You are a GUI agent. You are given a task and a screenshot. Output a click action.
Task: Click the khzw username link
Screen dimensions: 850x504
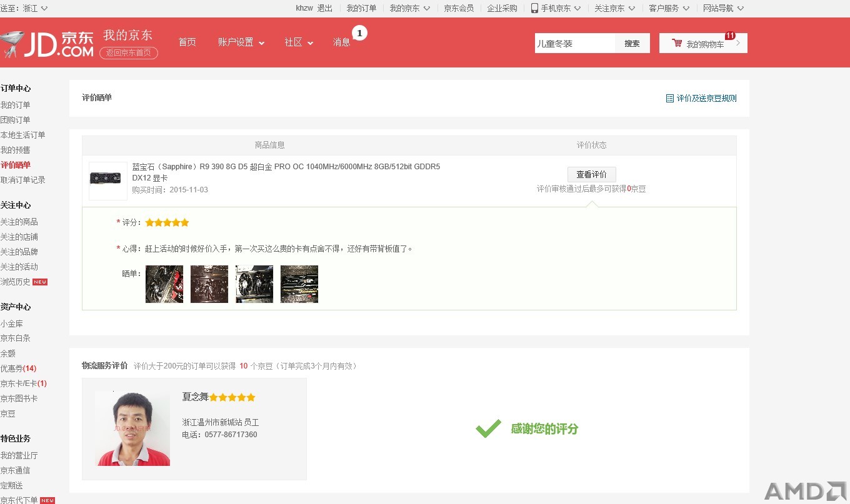304,8
